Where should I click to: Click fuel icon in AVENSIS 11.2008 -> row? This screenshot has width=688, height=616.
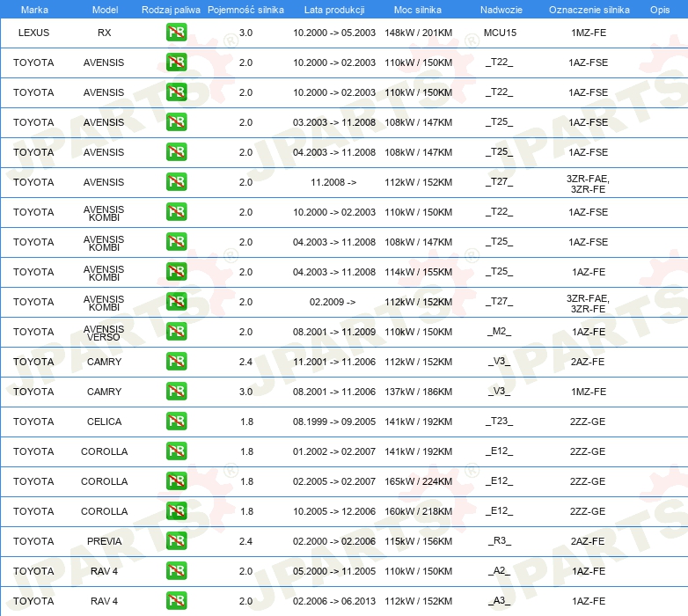tap(176, 181)
